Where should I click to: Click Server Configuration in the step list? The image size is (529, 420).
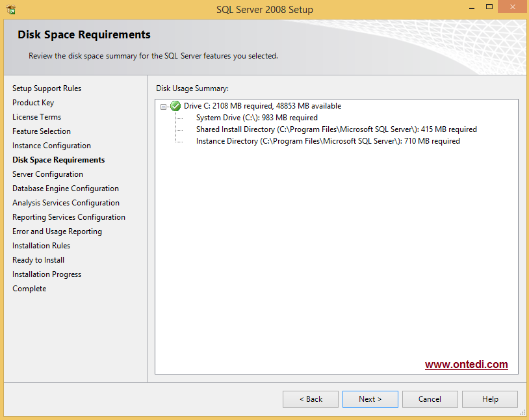click(x=47, y=174)
